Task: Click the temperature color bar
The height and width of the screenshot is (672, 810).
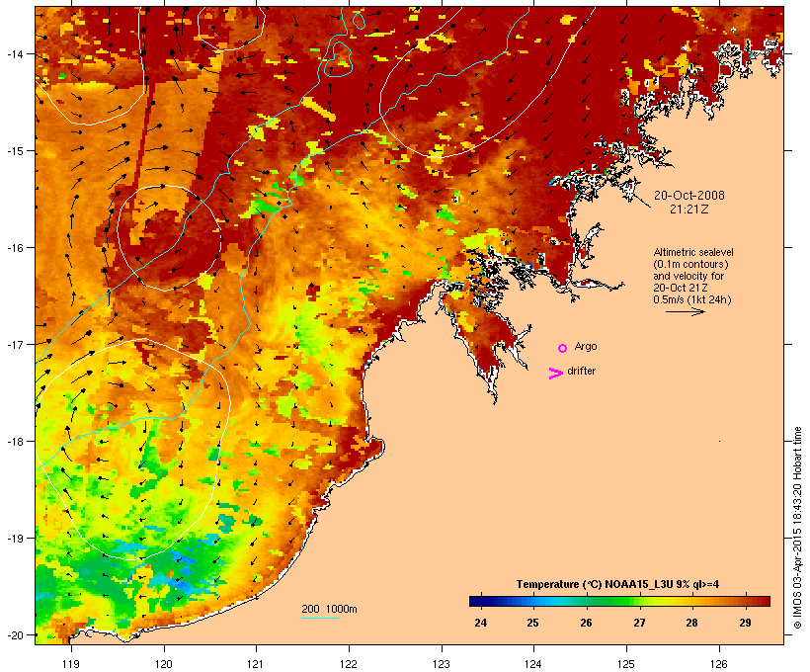Action: pyautogui.click(x=620, y=601)
